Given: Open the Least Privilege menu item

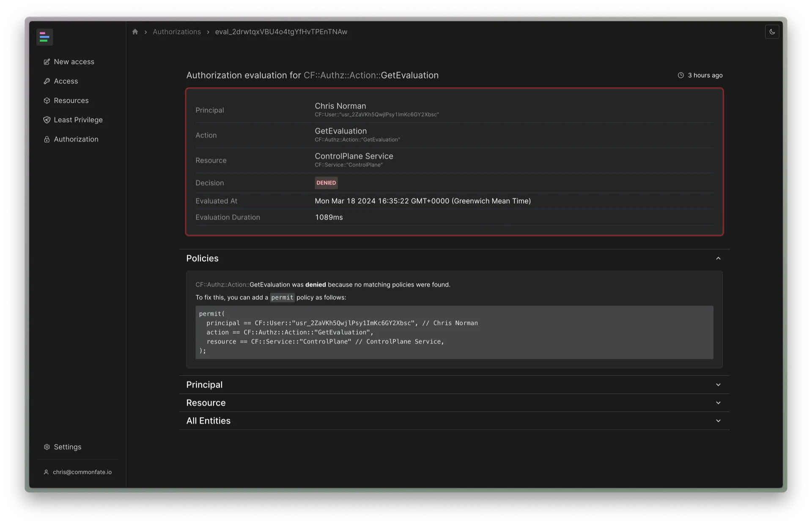Looking at the screenshot, I should click(x=78, y=120).
